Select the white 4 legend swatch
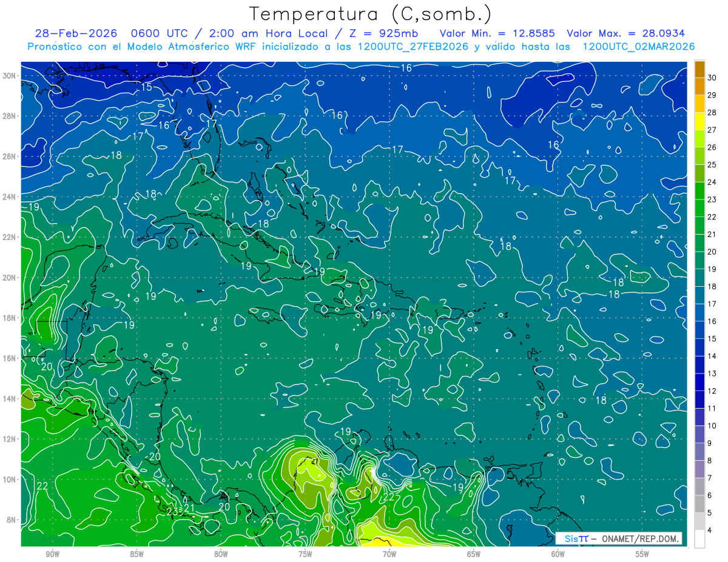The image size is (728, 562). click(x=699, y=539)
